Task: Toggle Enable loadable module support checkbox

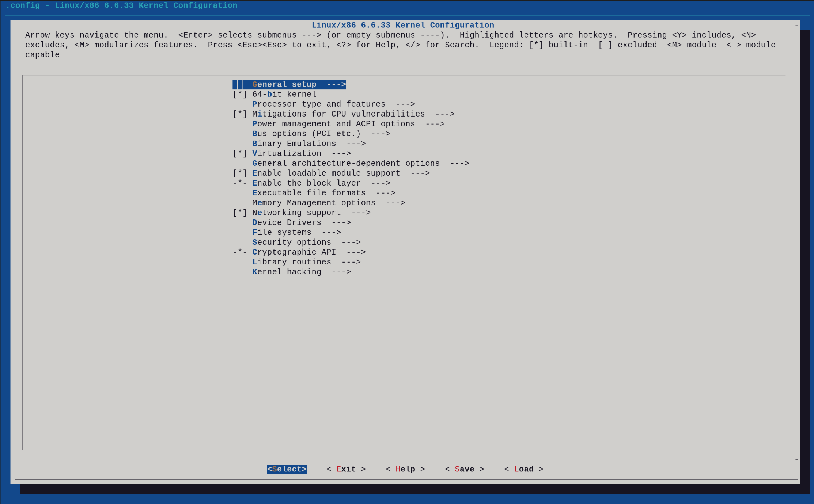Action: coord(240,173)
